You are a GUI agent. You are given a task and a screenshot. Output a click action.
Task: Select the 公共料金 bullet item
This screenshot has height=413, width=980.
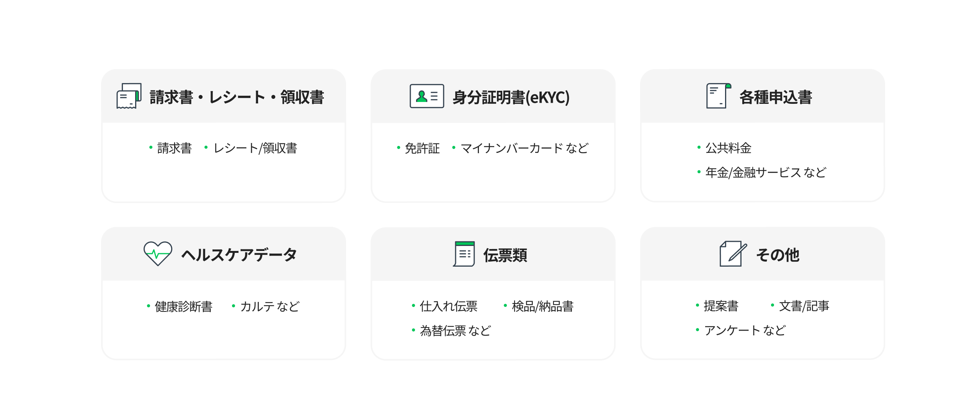728,148
